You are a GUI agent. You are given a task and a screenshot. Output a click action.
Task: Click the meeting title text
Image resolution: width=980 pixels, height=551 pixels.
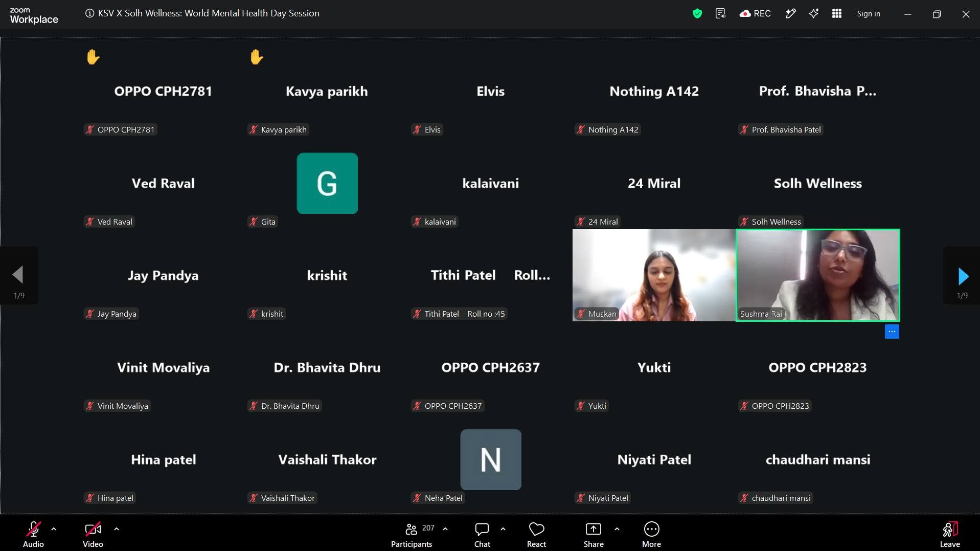pos(209,13)
